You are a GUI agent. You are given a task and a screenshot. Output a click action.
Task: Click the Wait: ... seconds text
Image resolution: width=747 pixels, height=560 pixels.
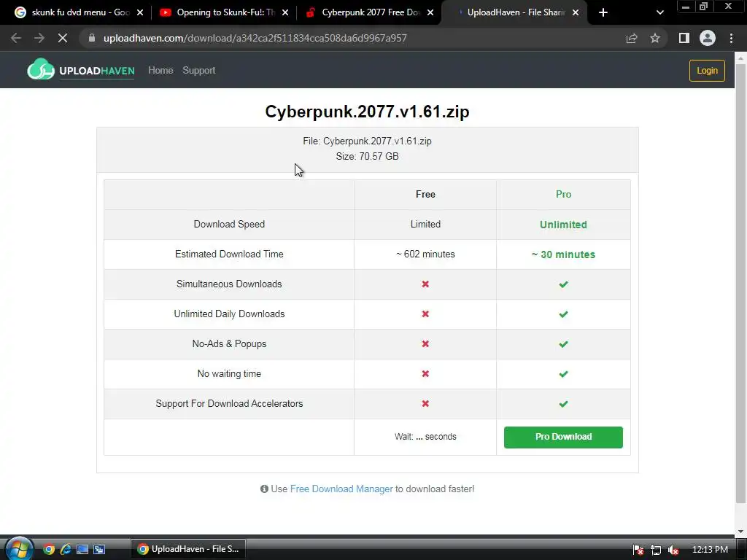point(425,437)
